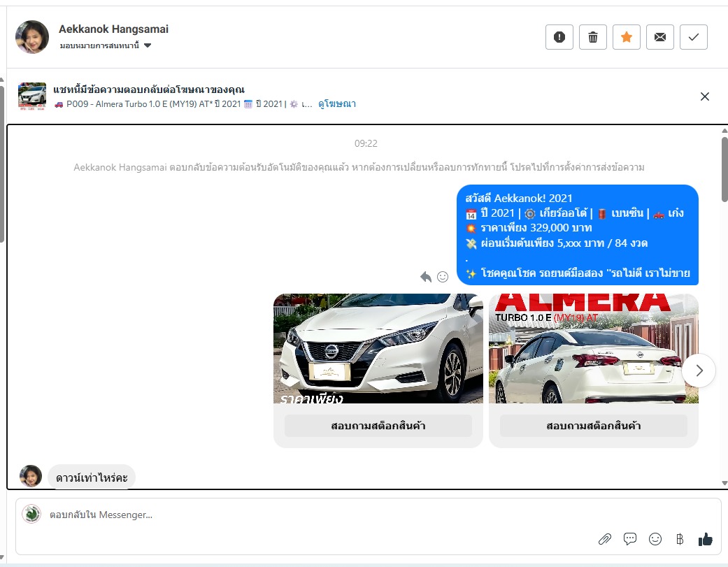Open saved replies speech bubble icon
The image size is (728, 567).
click(x=630, y=539)
